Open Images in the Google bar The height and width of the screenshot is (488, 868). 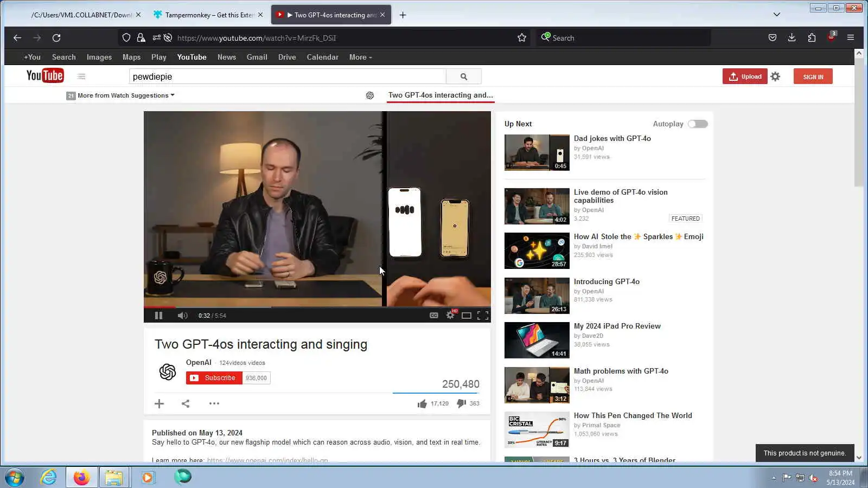point(99,57)
